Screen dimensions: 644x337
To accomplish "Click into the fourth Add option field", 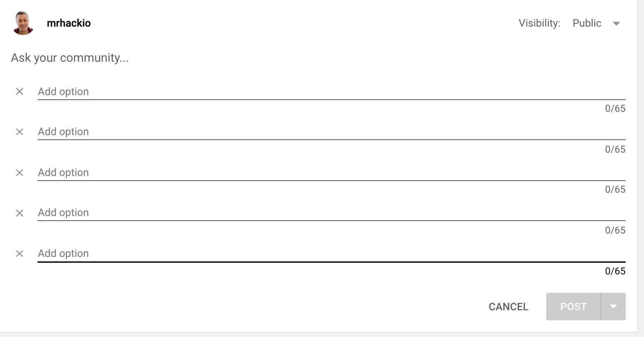I will (330, 213).
